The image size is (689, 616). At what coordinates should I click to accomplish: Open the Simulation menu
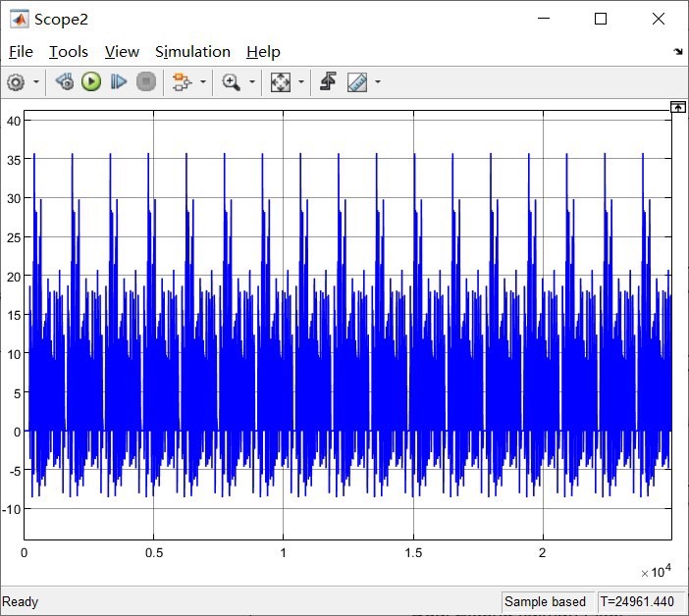(x=192, y=52)
